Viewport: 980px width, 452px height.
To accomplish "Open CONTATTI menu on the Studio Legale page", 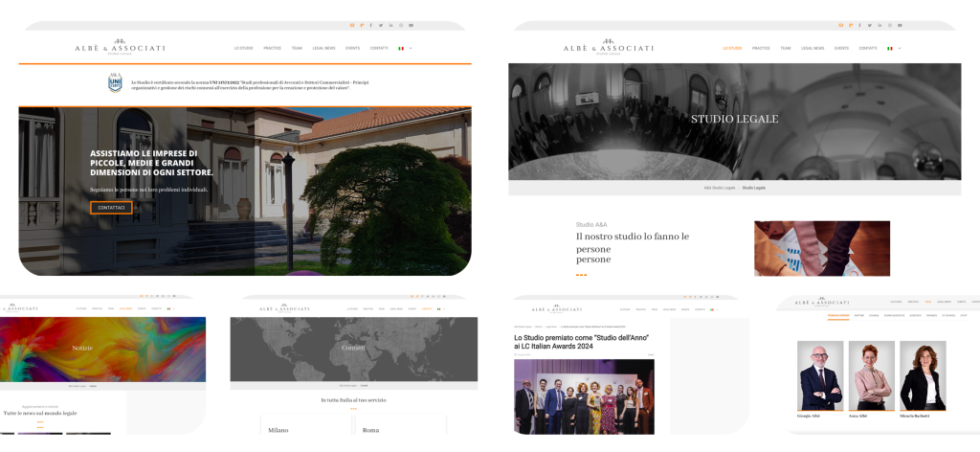I will click(867, 48).
